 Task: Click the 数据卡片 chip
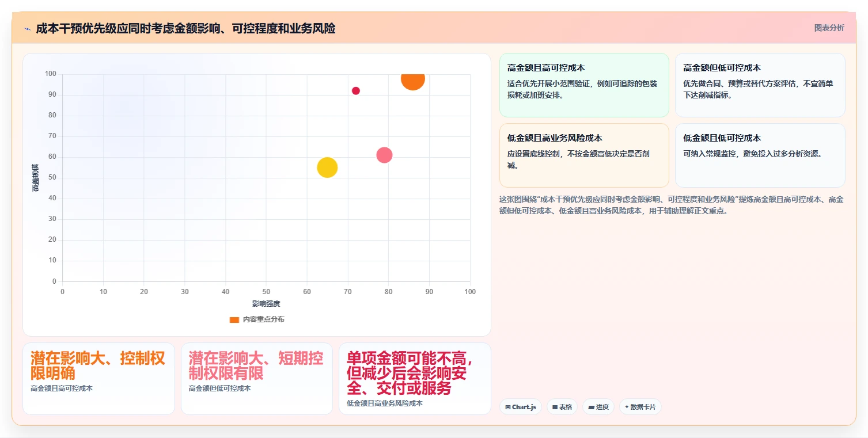pyautogui.click(x=640, y=407)
